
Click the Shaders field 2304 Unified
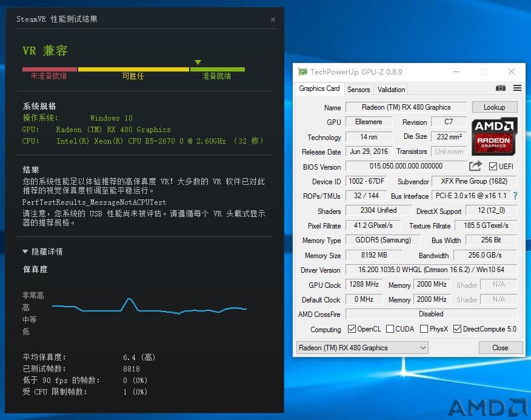click(378, 210)
